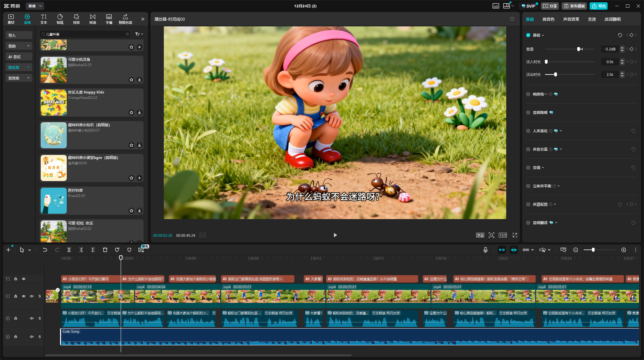Click the microphone record voiceover icon
Image resolution: width=644 pixels, height=360 pixels.
[x=486, y=250]
